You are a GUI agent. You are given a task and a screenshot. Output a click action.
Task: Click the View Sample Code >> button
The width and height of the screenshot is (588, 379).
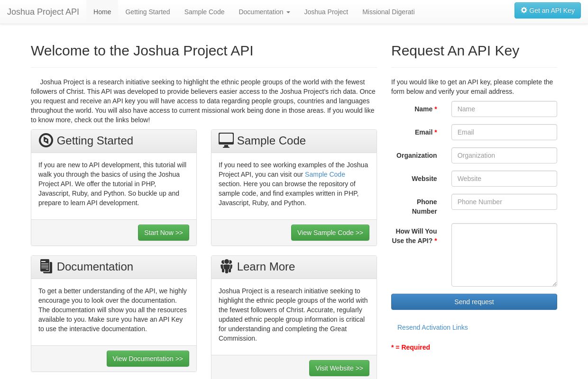pyautogui.click(x=330, y=233)
